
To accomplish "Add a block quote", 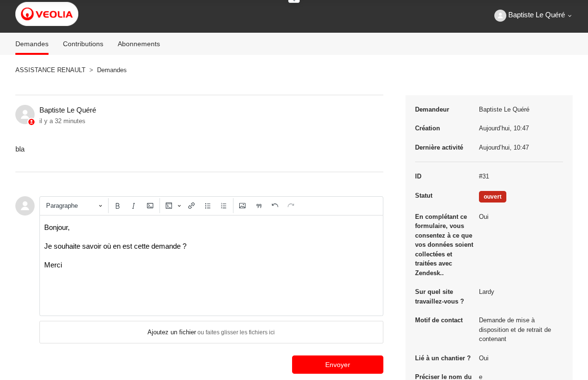I will (x=259, y=206).
